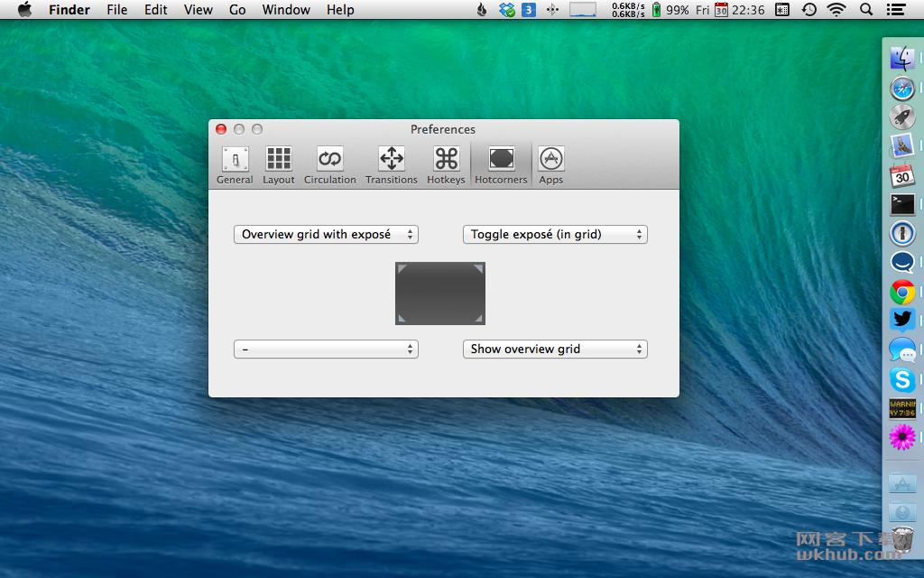Viewport: 924px width, 578px height.
Task: Open Twitter from the dock
Action: tap(902, 321)
